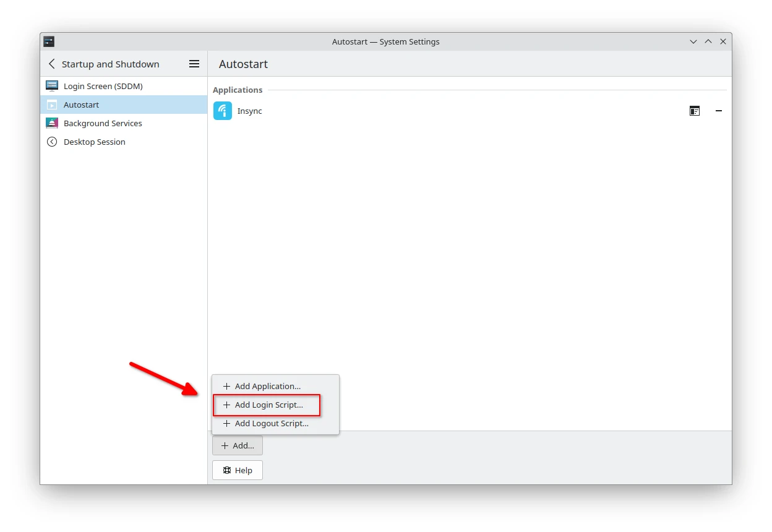The height and width of the screenshot is (532, 772).
Task: Select Login Screen (SDDM) in sidebar
Action: (103, 86)
